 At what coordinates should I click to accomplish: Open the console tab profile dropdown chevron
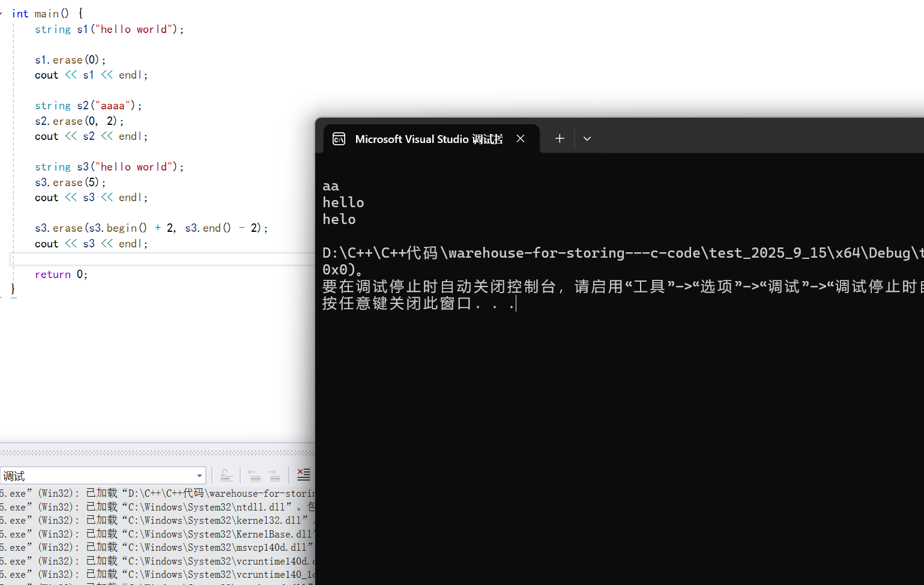(587, 139)
